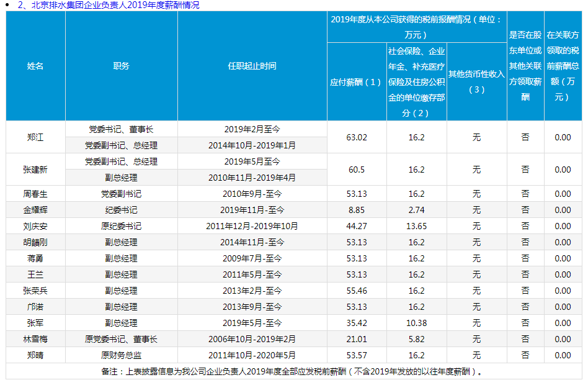
Task: Click the insurance value 2.74
Action: point(417,211)
